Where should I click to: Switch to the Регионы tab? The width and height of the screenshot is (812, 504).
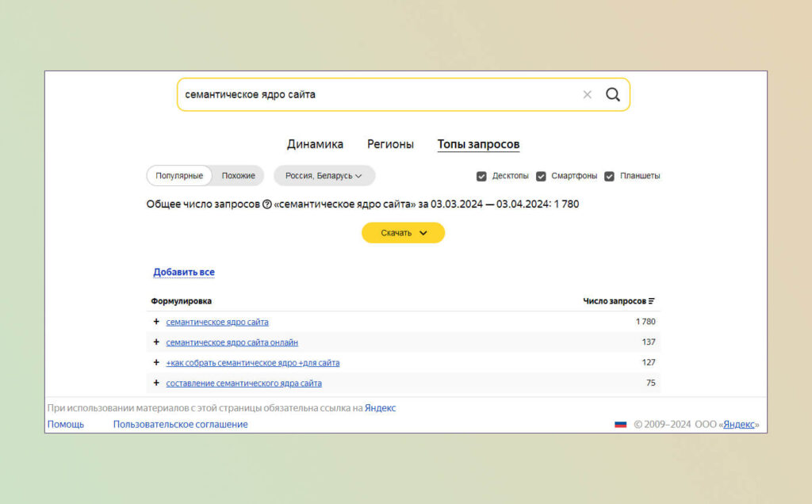(390, 144)
